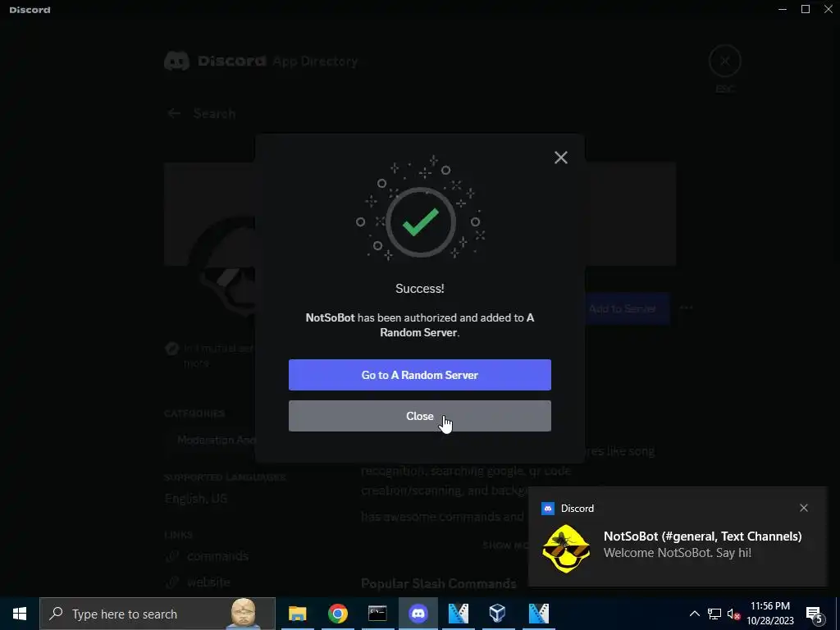The height and width of the screenshot is (630, 840).
Task: Click the taskbar search box
Action: 157,614
